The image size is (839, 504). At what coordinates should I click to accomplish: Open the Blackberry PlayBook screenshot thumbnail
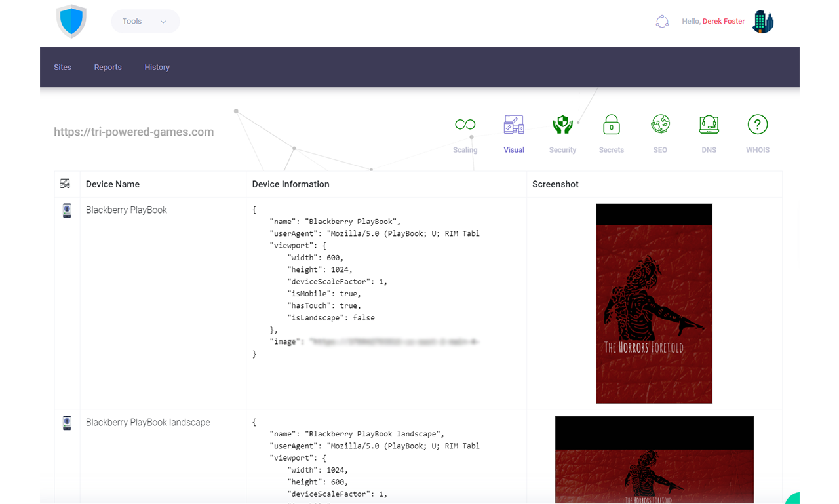point(654,303)
